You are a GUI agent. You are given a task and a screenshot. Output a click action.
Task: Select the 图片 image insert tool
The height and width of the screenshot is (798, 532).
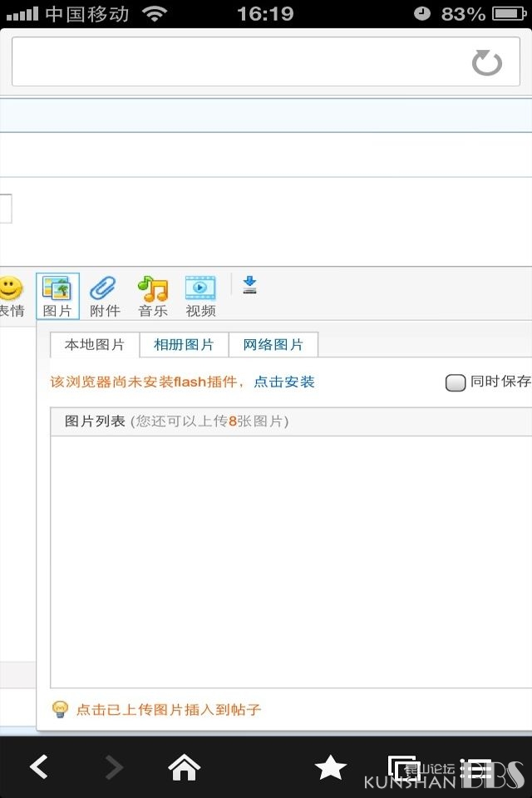[x=57, y=296]
